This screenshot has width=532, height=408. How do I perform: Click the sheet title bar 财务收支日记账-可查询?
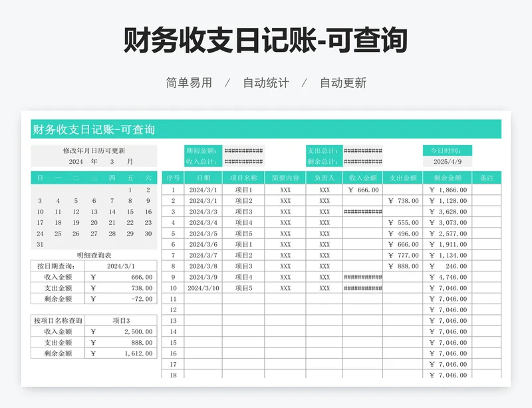266,129
